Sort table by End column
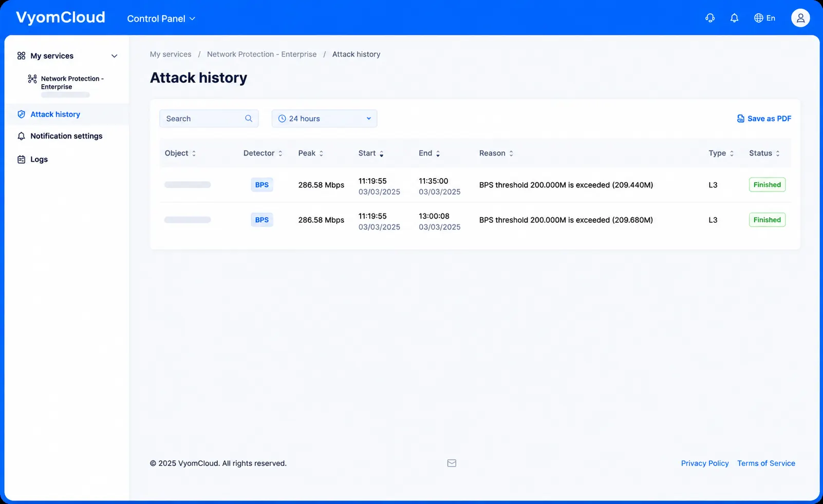Screen dimensions: 823x504 point(429,153)
